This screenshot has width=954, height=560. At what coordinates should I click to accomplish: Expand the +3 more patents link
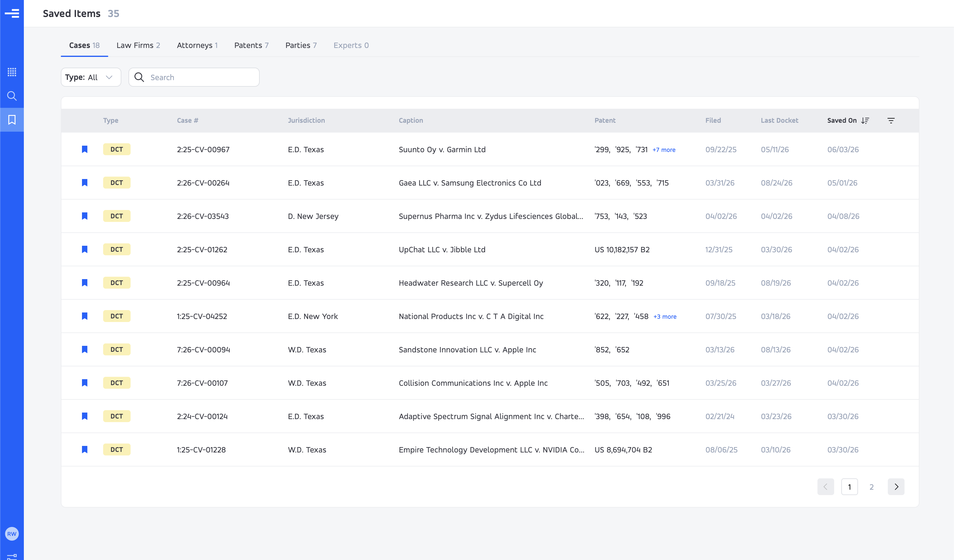click(665, 316)
